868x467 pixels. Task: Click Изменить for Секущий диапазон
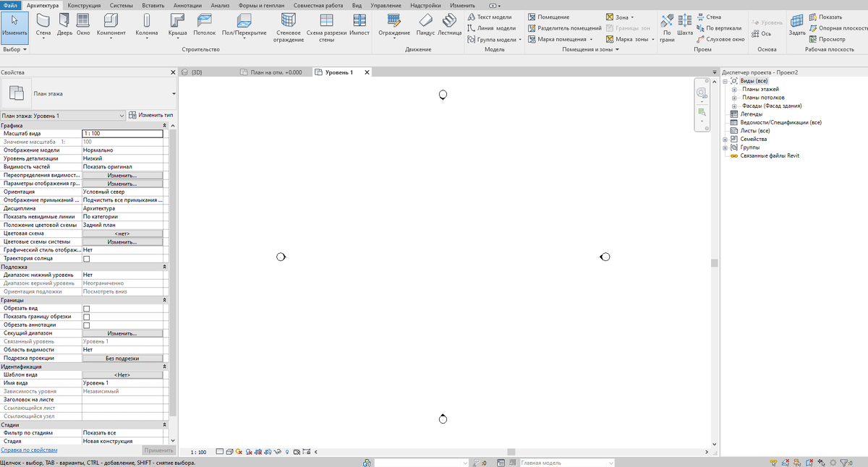pyautogui.click(x=122, y=333)
